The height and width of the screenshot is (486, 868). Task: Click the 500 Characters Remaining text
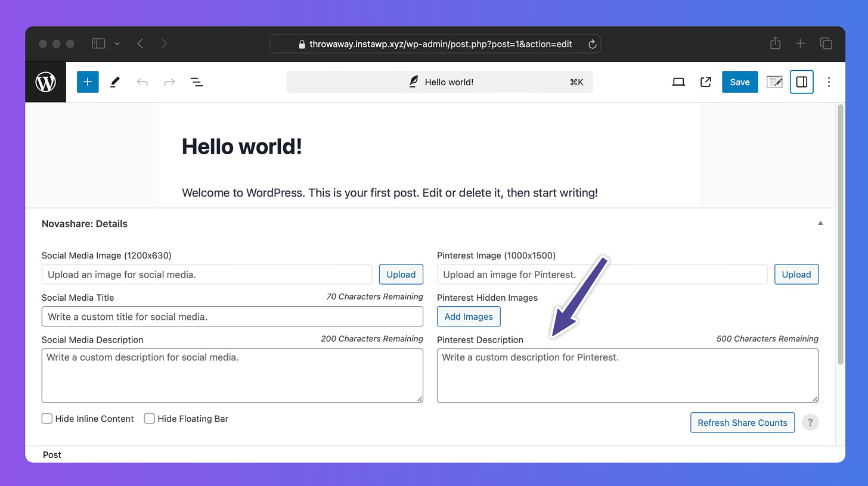[767, 339]
